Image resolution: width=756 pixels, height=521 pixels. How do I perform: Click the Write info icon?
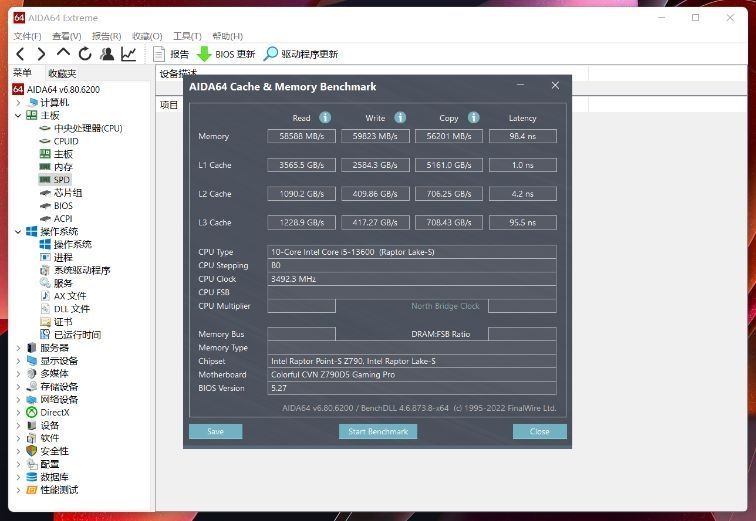[400, 118]
